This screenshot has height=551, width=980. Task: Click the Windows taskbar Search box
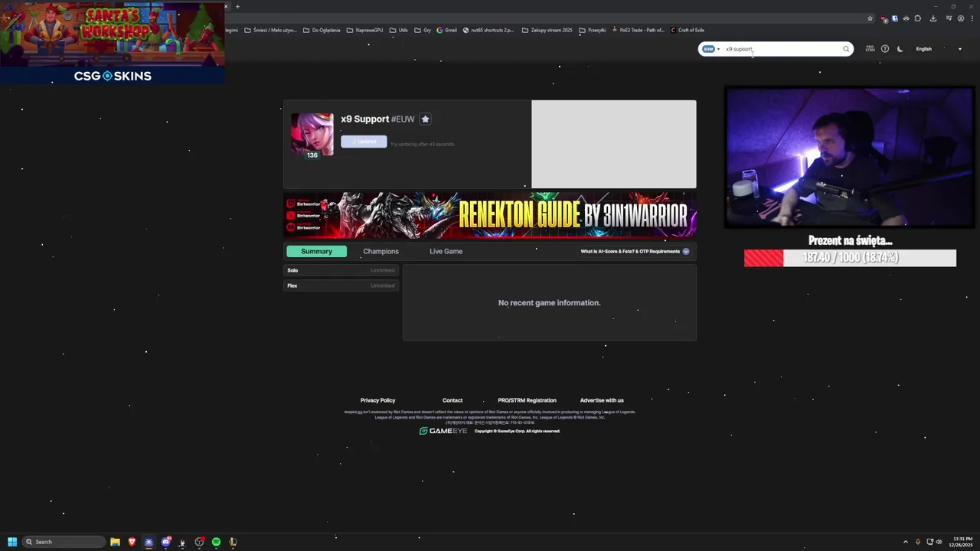(x=64, y=542)
